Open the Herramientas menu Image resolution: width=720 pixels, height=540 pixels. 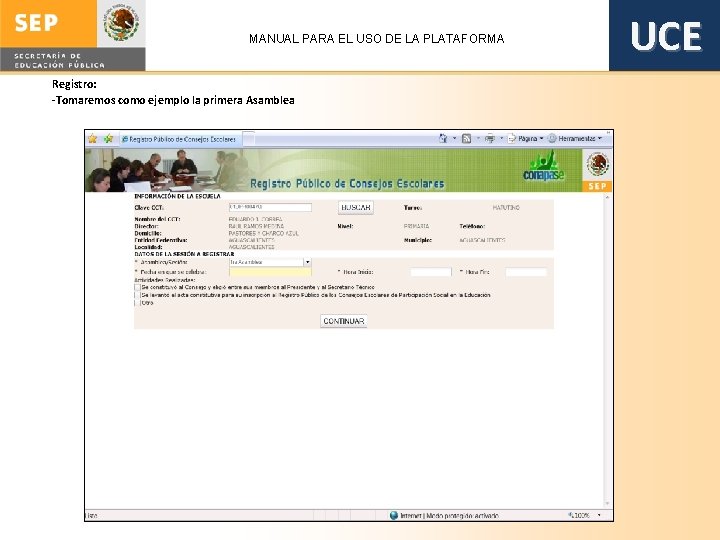(575, 138)
